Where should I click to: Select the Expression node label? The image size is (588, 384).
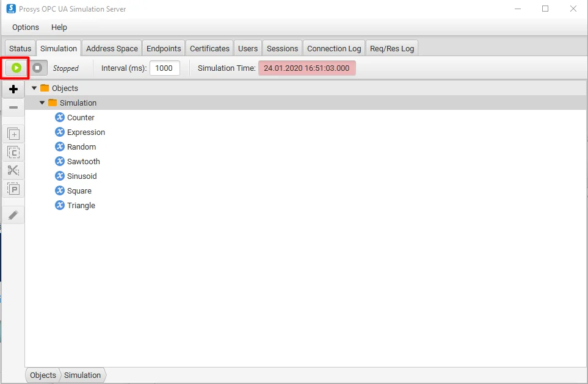86,132
